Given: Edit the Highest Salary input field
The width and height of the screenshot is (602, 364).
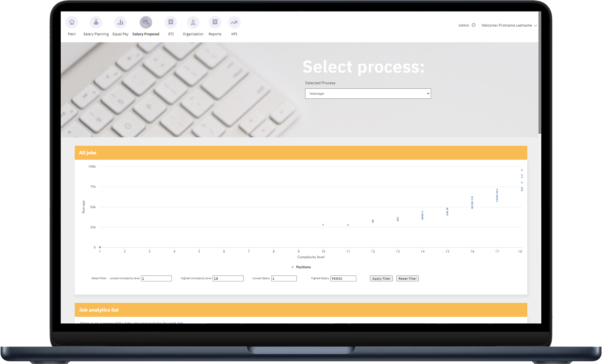Looking at the screenshot, I should 342,278.
